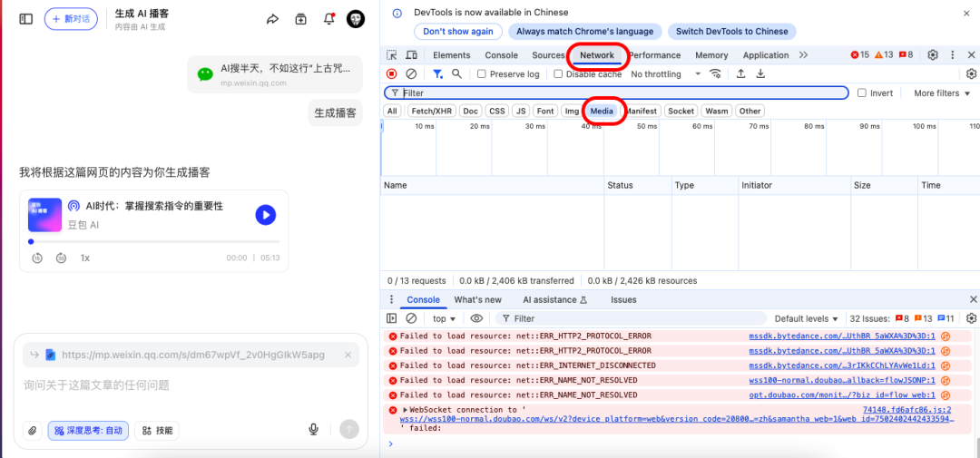Screen dimensions: 980x458
Task: Toggle the network filter funnel icon
Action: pos(438,73)
